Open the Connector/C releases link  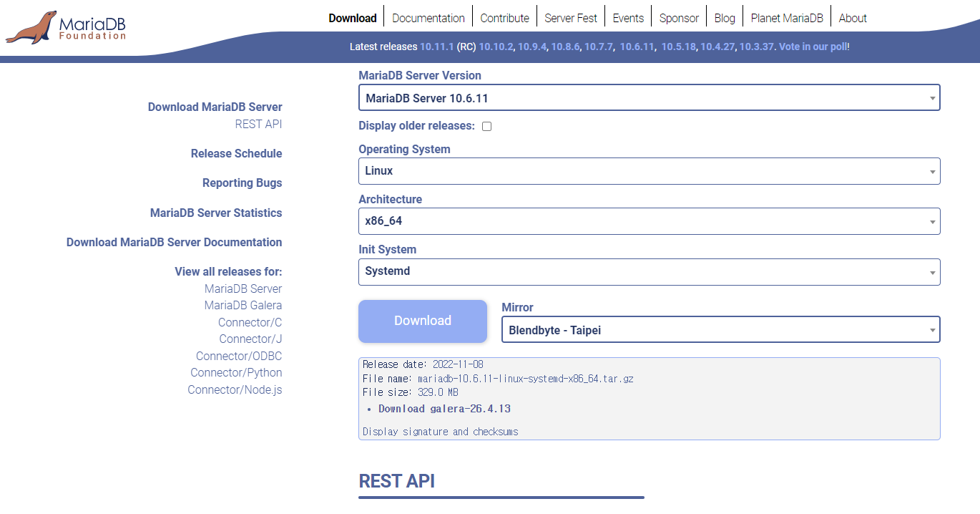click(250, 323)
